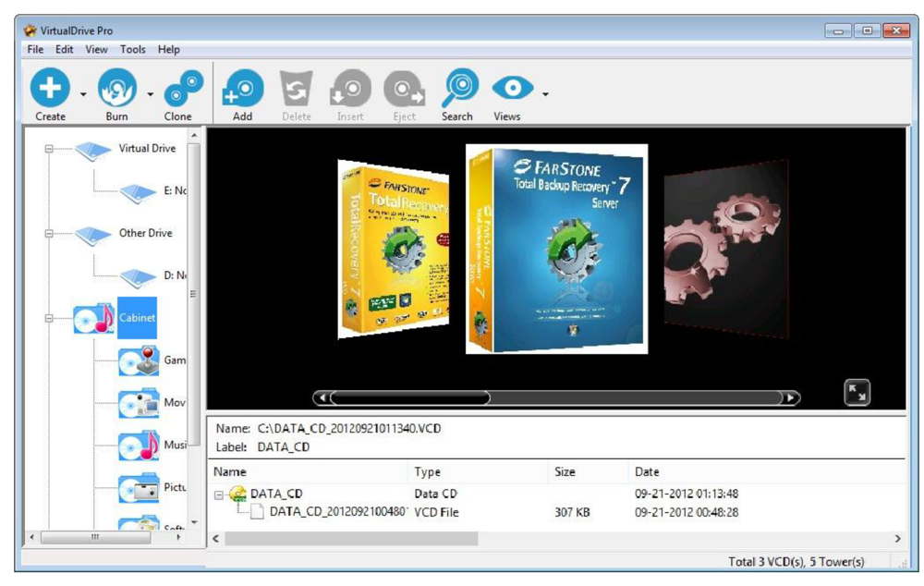The width and height of the screenshot is (924, 586).
Task: Click the 307 KB size value
Action: pyautogui.click(x=572, y=513)
